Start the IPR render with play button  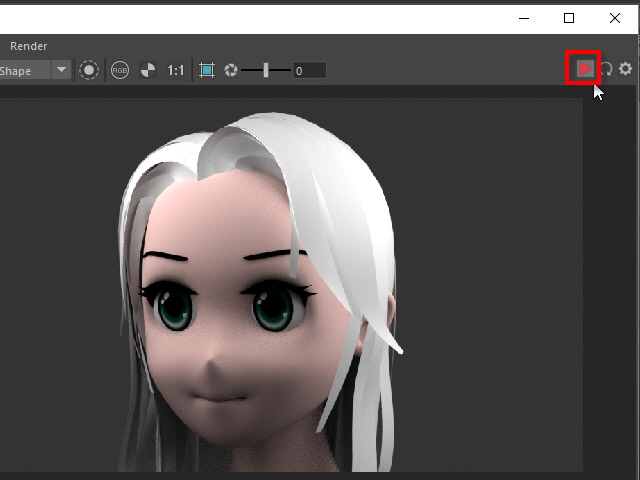click(x=584, y=69)
